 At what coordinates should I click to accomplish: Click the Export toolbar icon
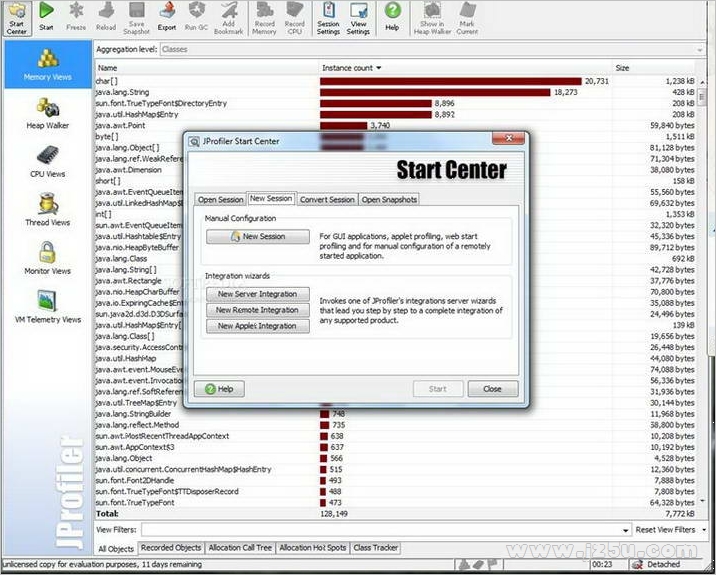click(167, 16)
